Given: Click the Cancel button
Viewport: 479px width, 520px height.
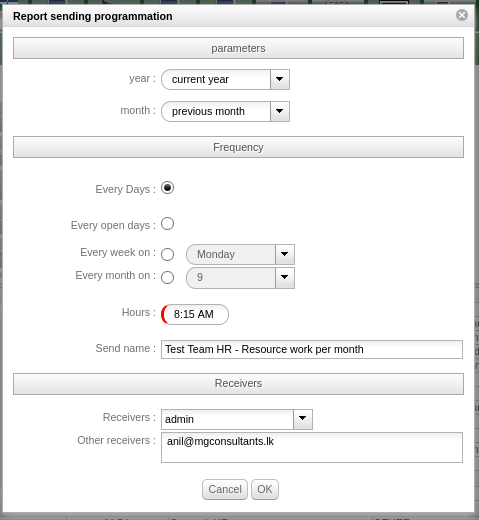Looking at the screenshot, I should (x=225, y=489).
